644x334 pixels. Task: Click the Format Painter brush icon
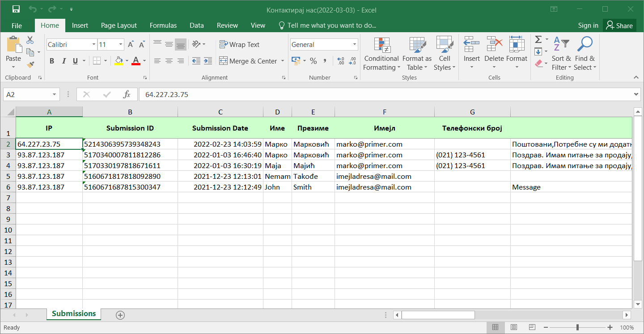tap(30, 65)
